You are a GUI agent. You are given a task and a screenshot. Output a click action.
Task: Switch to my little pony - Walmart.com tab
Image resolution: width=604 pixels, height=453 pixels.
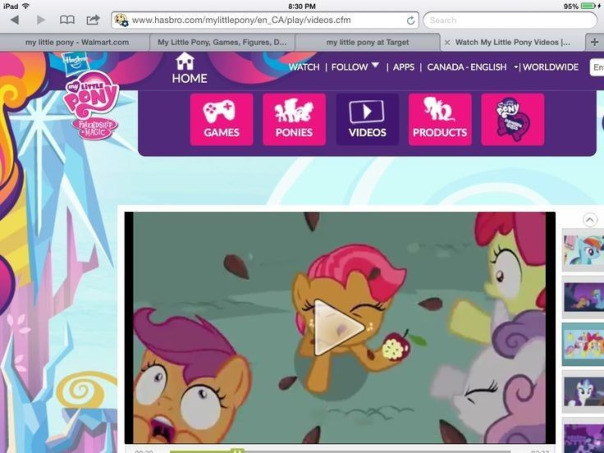point(76,42)
